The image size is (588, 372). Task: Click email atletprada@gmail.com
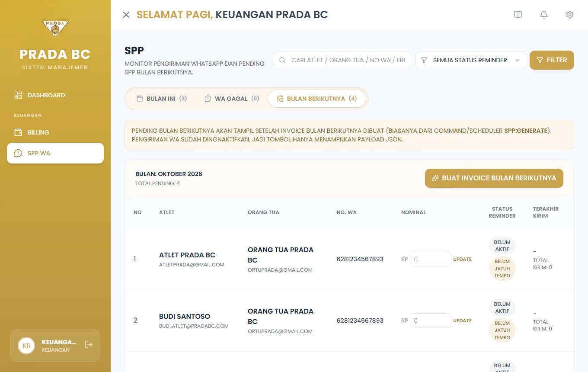pos(192,265)
